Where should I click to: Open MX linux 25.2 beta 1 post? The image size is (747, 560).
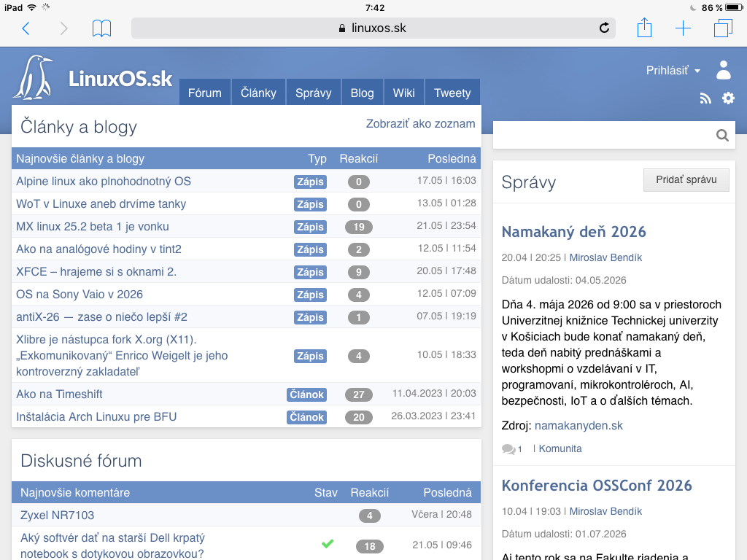point(93,227)
